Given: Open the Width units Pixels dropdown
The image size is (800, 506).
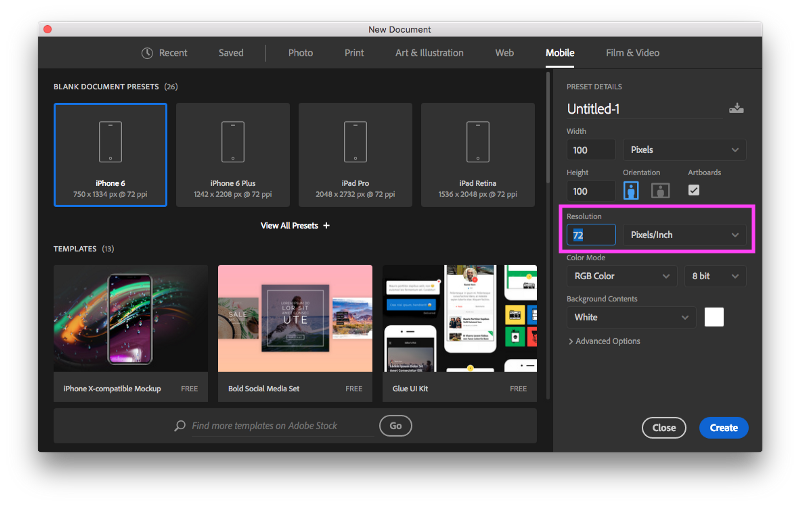Looking at the screenshot, I should tap(684, 150).
